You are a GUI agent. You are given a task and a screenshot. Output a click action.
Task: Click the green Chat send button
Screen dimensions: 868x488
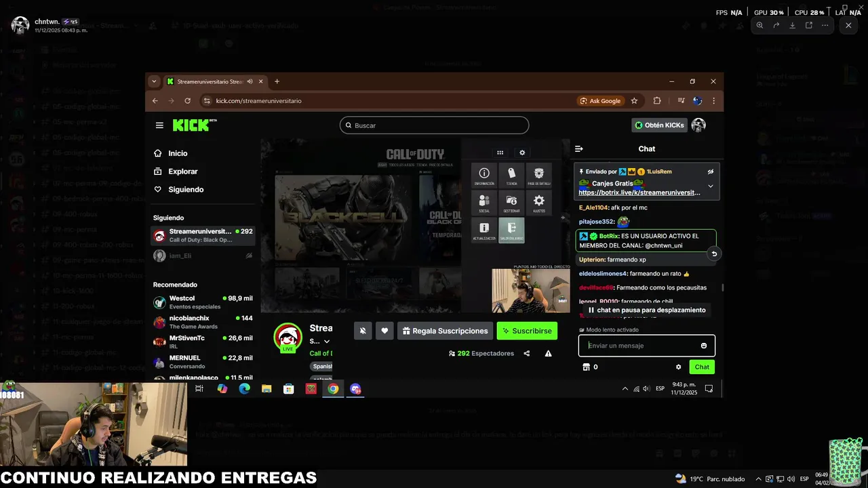click(702, 367)
